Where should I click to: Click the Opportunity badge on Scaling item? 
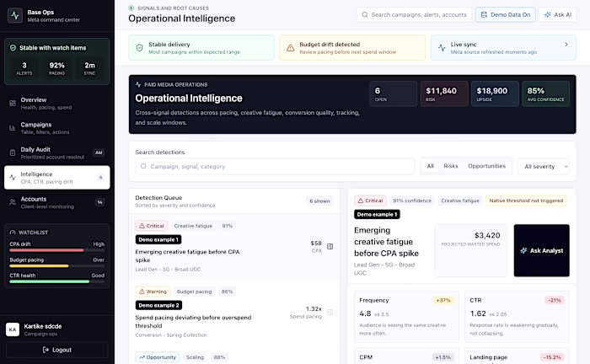(x=158, y=357)
